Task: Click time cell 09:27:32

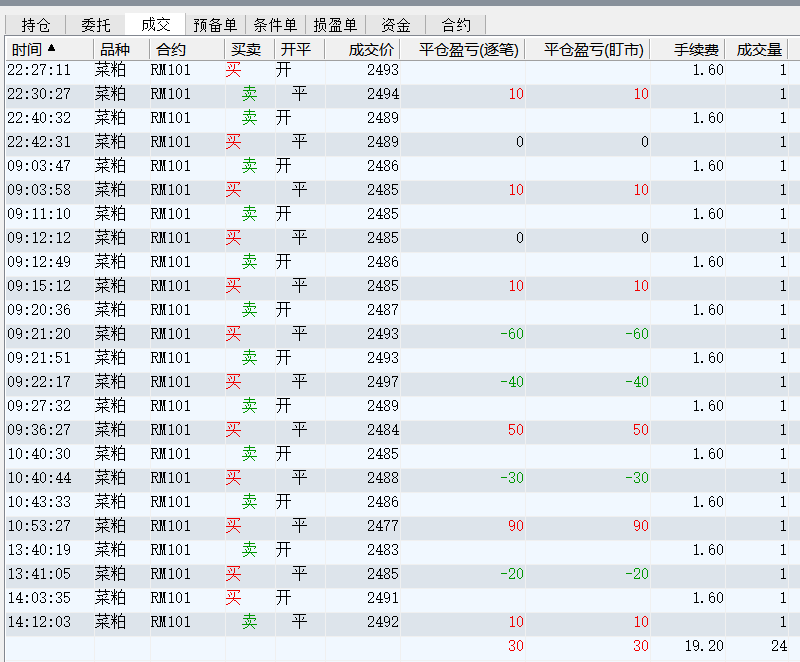Action: 39,405
